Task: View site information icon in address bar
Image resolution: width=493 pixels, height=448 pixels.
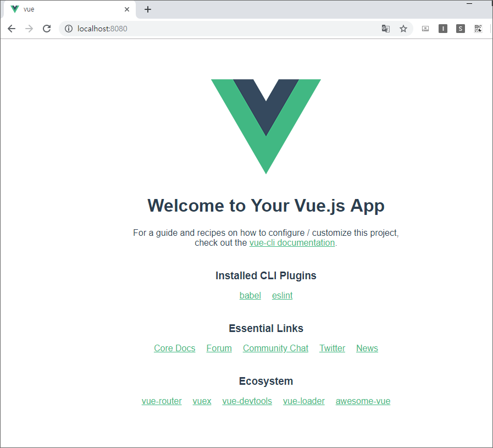Action: pyautogui.click(x=69, y=29)
